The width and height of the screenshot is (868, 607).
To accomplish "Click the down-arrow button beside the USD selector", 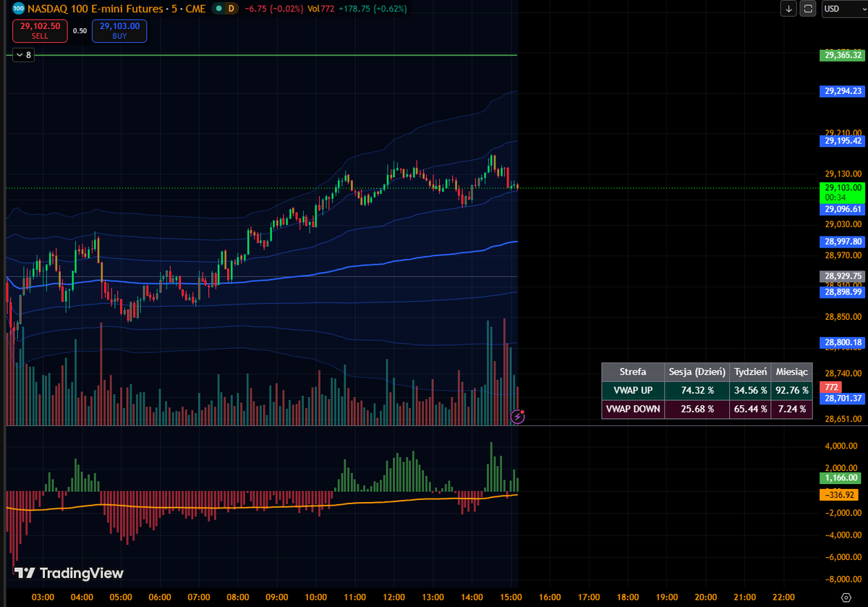I will pos(788,9).
